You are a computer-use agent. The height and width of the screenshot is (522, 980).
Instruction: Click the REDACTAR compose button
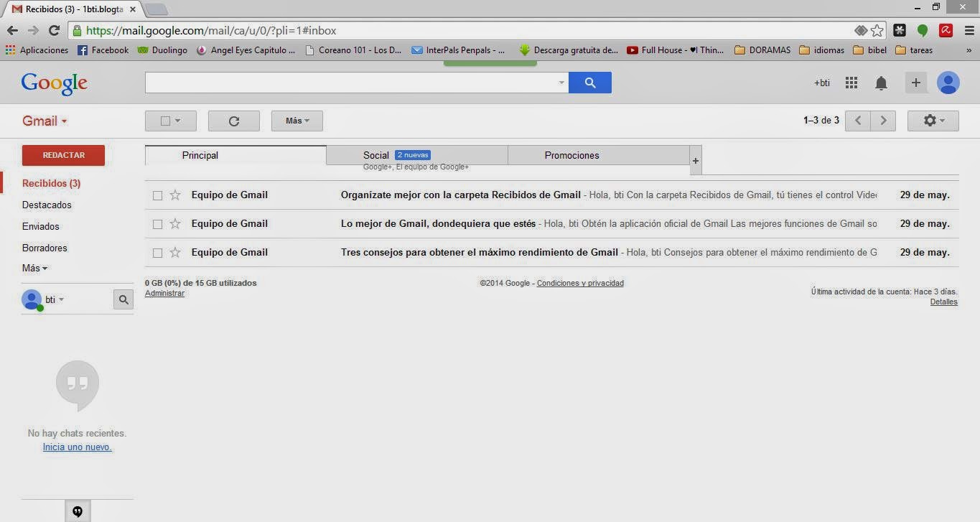(x=63, y=155)
